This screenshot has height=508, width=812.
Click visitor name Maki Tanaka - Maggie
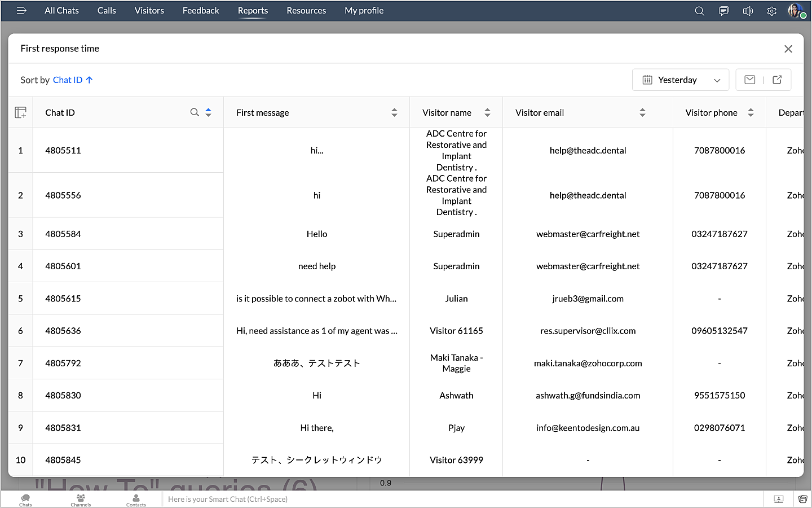pos(456,363)
